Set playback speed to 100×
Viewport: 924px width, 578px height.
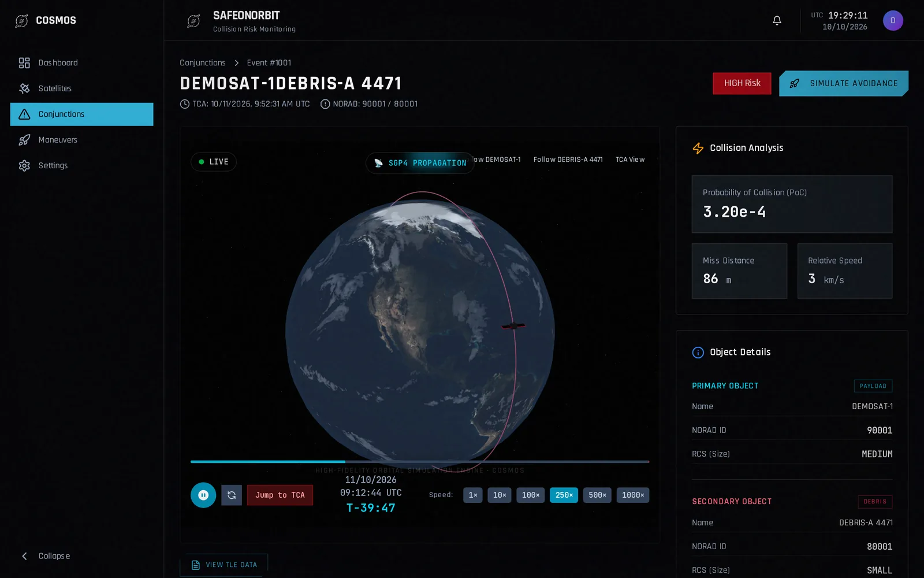pyautogui.click(x=531, y=495)
